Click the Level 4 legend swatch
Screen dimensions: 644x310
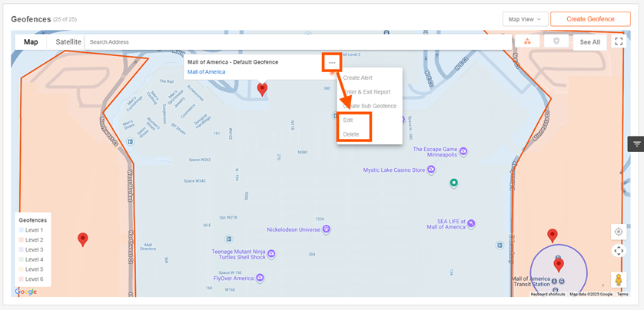(x=22, y=259)
